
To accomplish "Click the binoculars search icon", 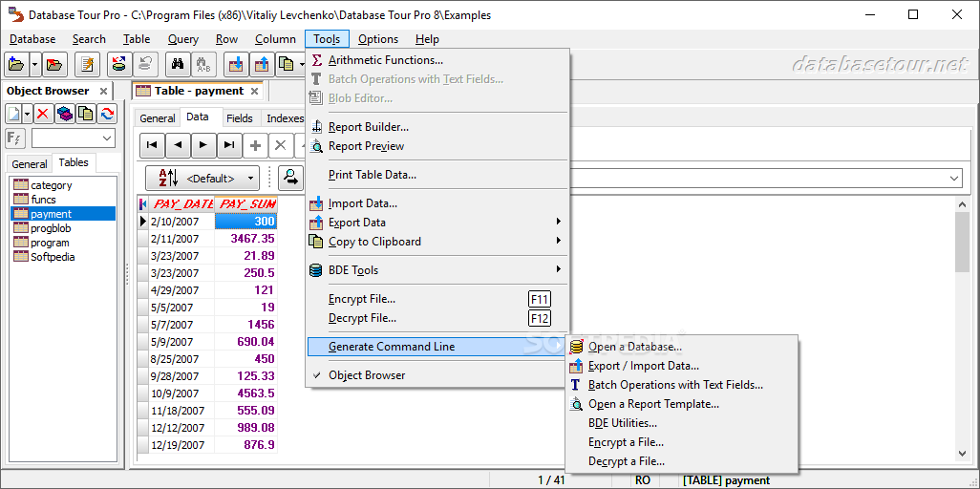I will pos(178,64).
